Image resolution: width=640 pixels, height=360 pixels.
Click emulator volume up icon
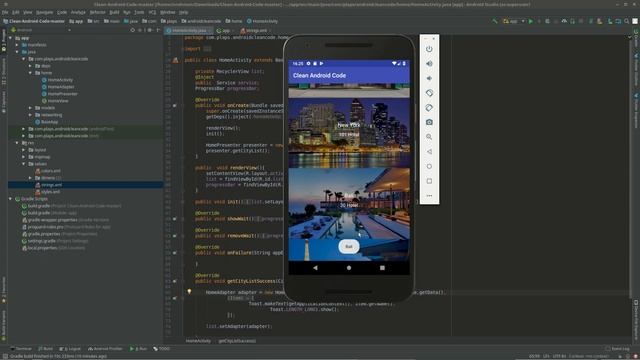(x=429, y=64)
